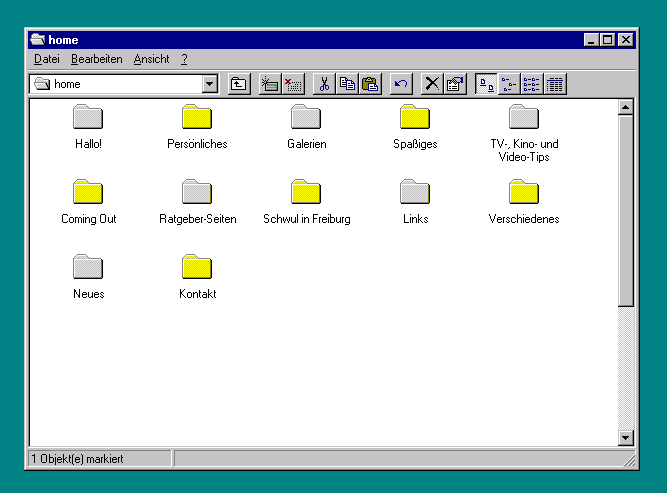Click the disconnect network drive icon

[293, 84]
